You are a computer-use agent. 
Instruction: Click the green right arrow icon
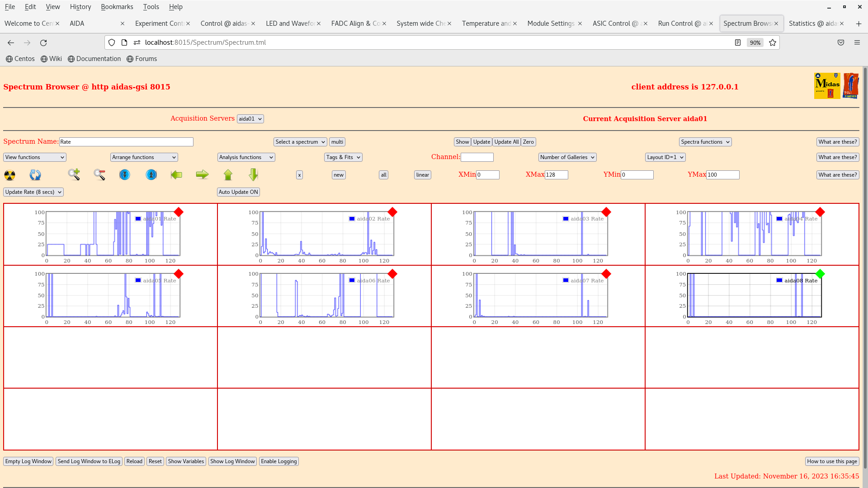click(x=202, y=175)
